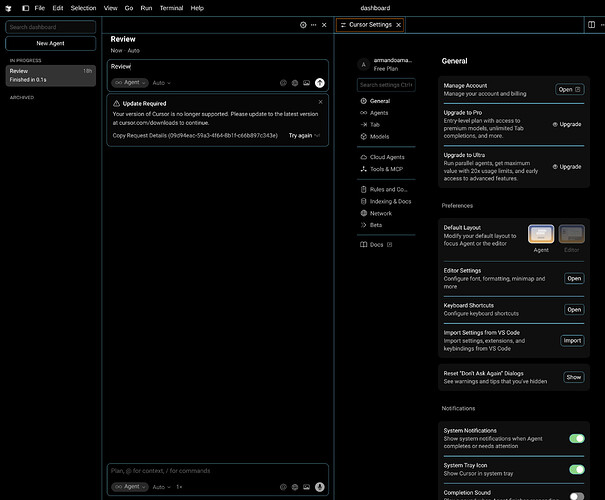Click Copy Request Details link
605x500 pixels.
[x=195, y=135]
